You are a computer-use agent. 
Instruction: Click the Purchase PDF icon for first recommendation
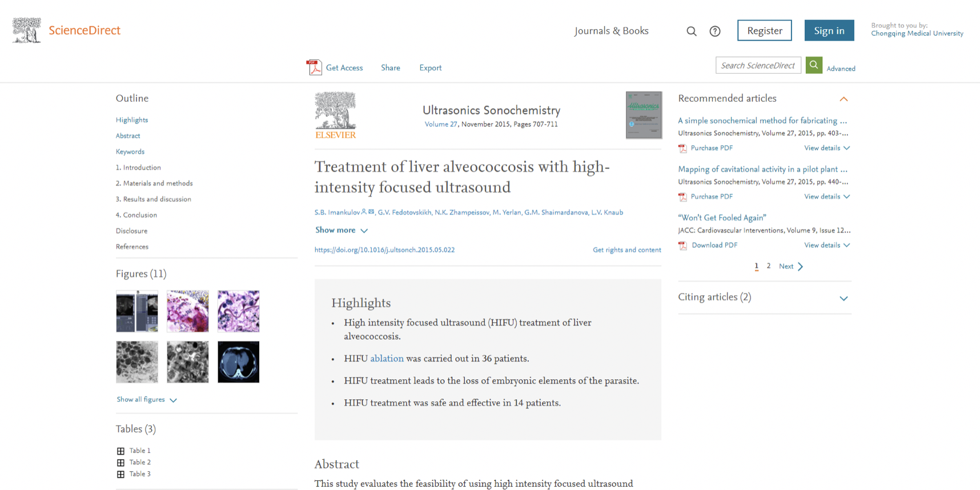tap(682, 148)
